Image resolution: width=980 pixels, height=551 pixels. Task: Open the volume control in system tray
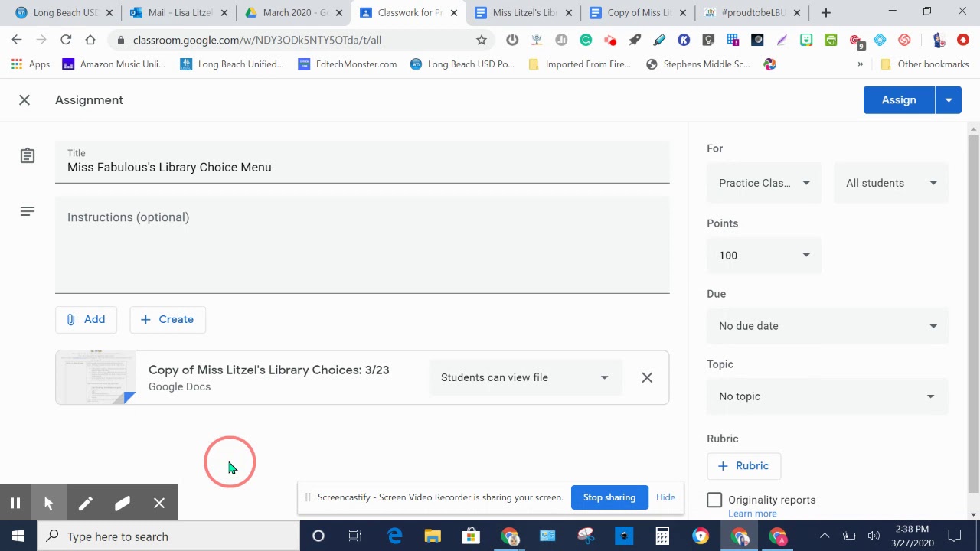874,536
